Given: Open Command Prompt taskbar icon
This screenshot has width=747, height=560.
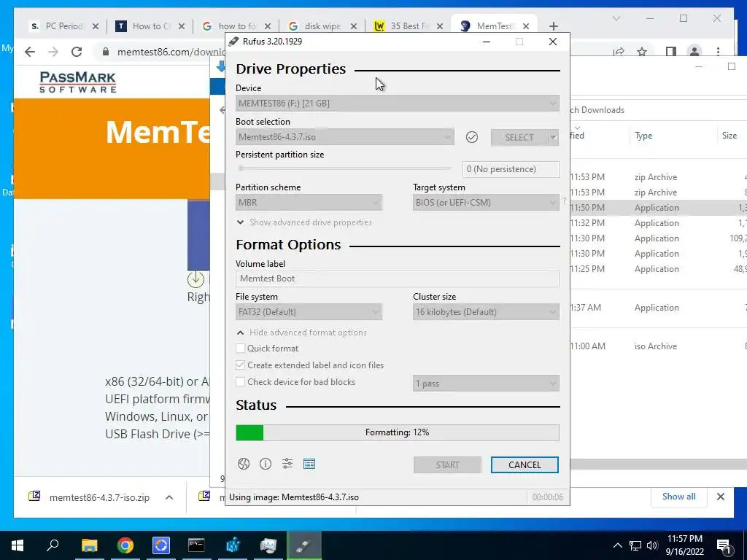Looking at the screenshot, I should pyautogui.click(x=196, y=545).
